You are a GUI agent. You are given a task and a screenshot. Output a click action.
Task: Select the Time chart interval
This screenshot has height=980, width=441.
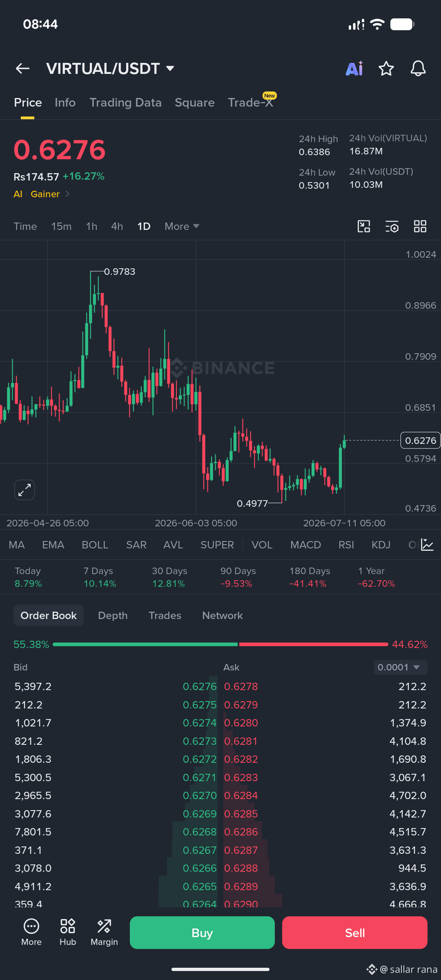[25, 226]
